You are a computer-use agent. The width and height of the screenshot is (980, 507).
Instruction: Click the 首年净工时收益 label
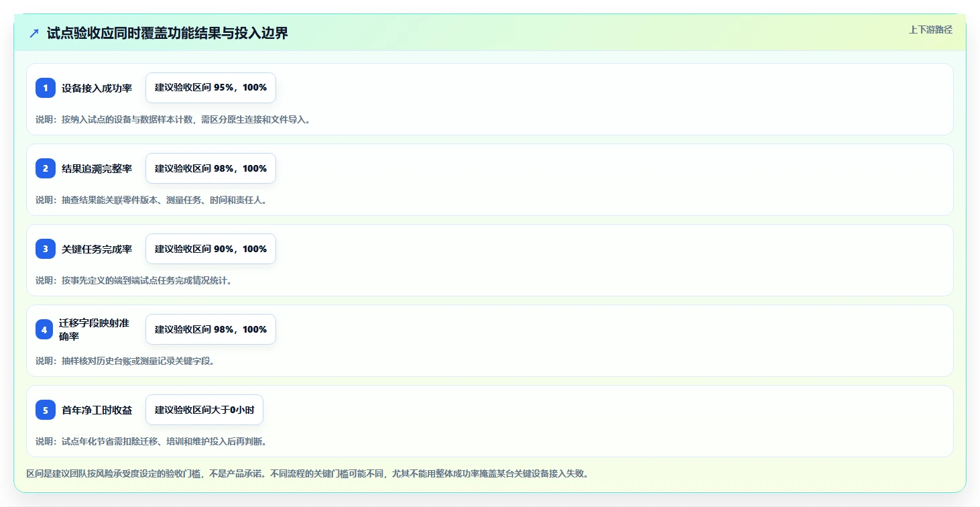pos(97,410)
